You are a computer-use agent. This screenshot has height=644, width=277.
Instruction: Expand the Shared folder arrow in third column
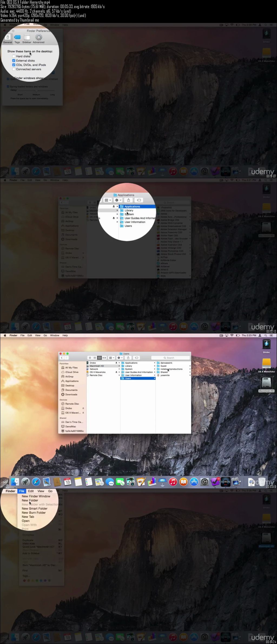(190, 372)
